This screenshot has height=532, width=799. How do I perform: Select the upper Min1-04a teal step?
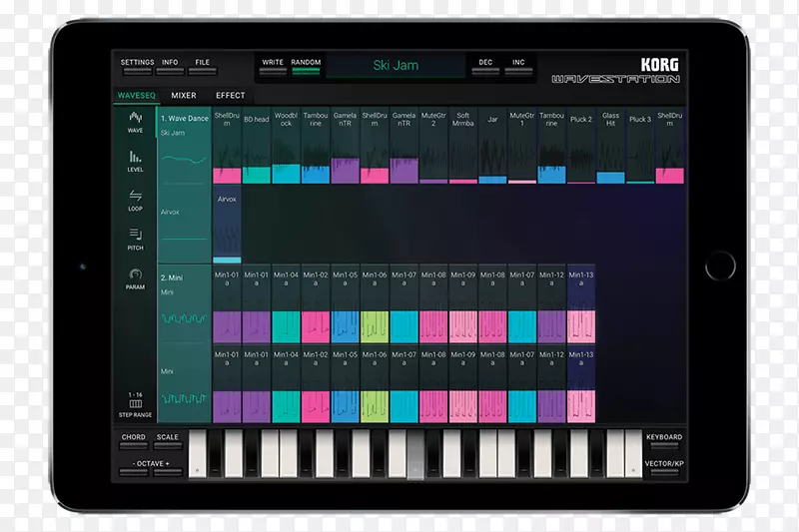point(286,303)
